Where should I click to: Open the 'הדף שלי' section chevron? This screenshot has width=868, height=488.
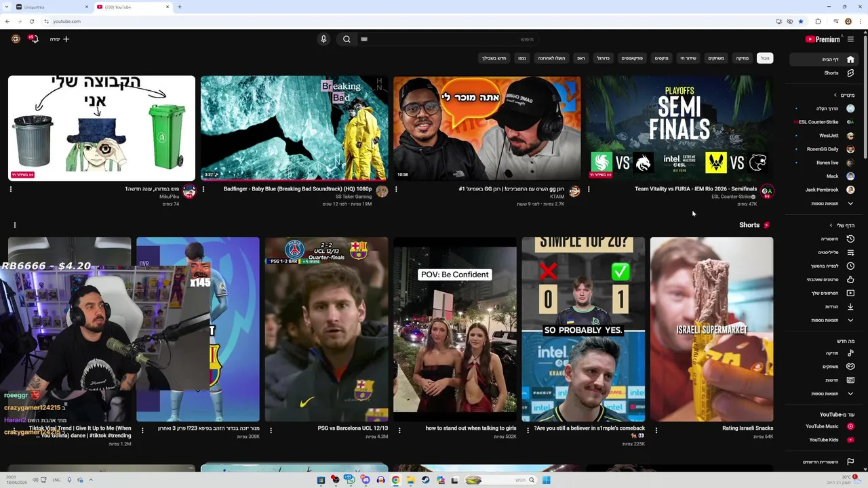[x=831, y=225]
